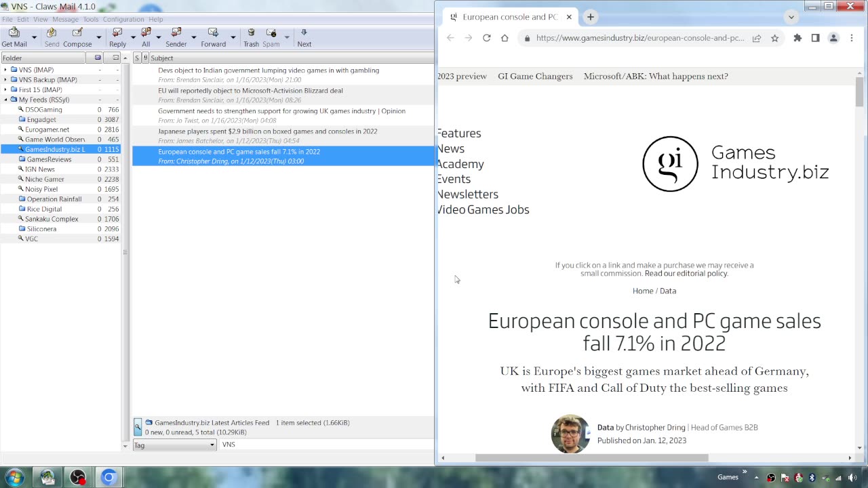Viewport: 868px width, 488px height.
Task: Bookmark this page with star icon
Action: pyautogui.click(x=774, y=38)
